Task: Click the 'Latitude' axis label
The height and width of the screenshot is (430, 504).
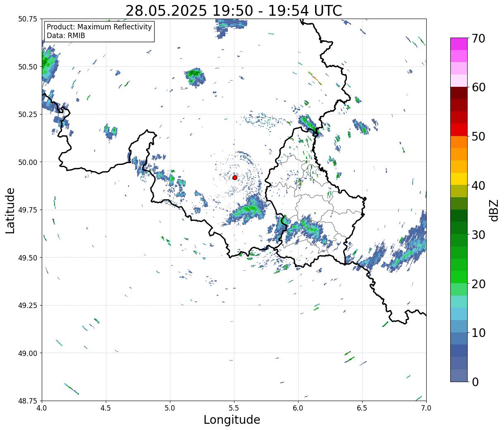Action: click(10, 210)
